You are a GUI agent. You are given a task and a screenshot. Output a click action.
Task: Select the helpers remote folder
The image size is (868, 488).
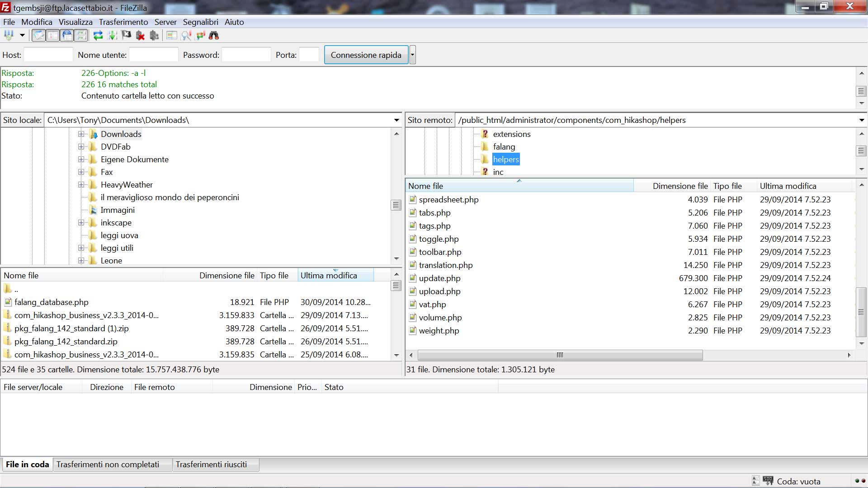[506, 160]
